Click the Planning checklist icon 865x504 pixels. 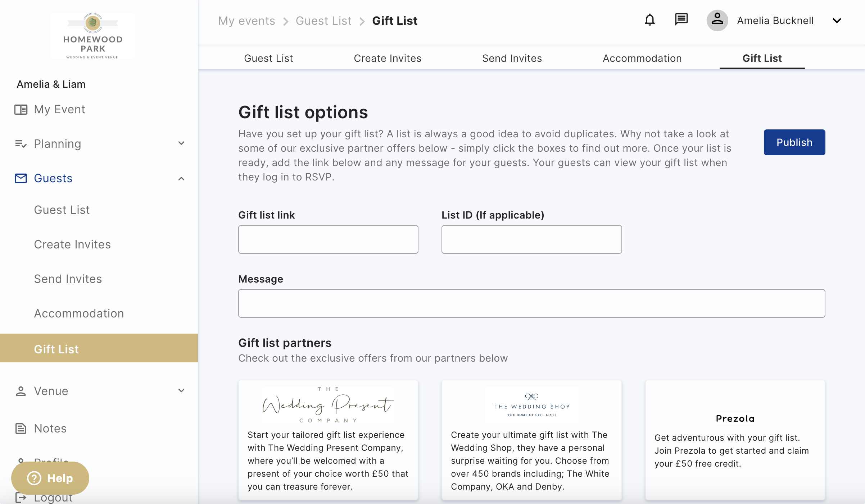tap(21, 144)
